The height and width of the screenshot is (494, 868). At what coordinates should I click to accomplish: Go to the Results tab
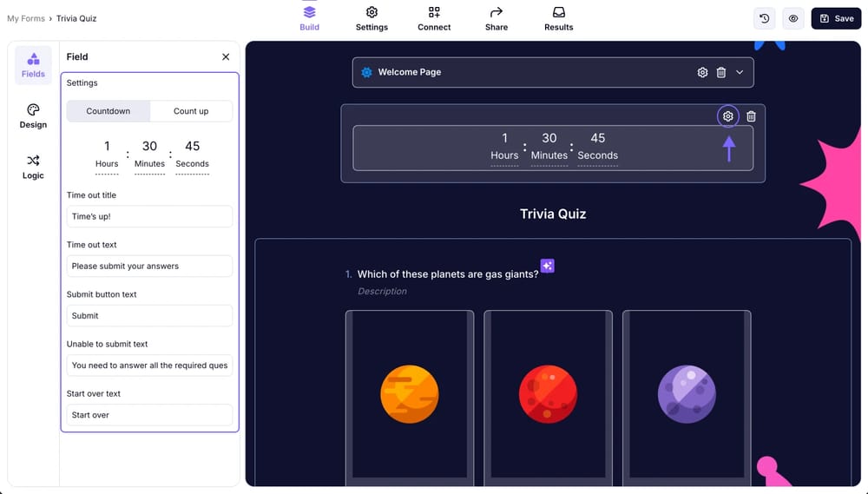[x=558, y=18]
